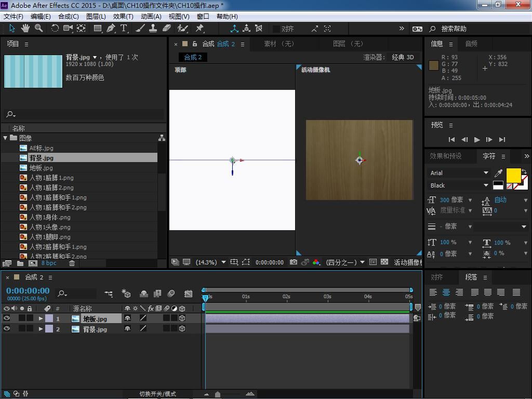This screenshot has width=532, height=399.
Task: Pick the Puppet Pin tool
Action: 199,29
